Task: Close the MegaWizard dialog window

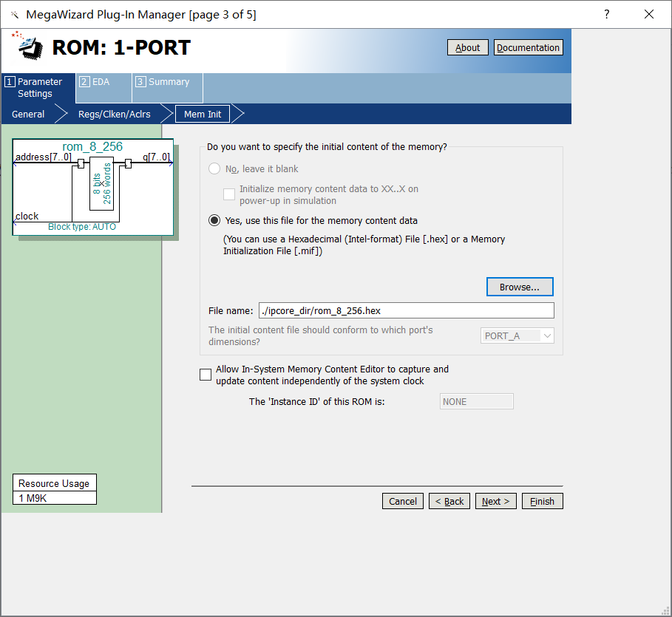Action: [649, 14]
